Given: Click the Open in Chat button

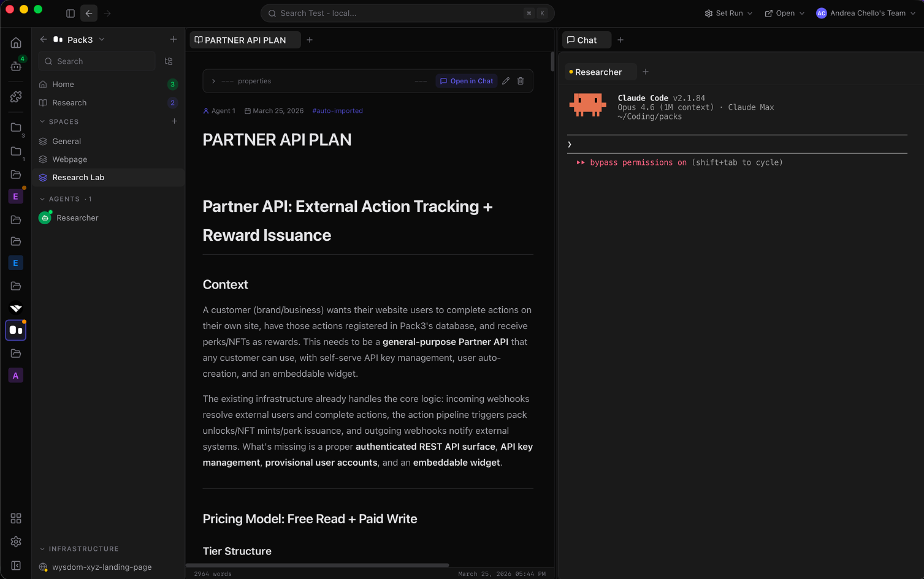Looking at the screenshot, I should (x=467, y=81).
